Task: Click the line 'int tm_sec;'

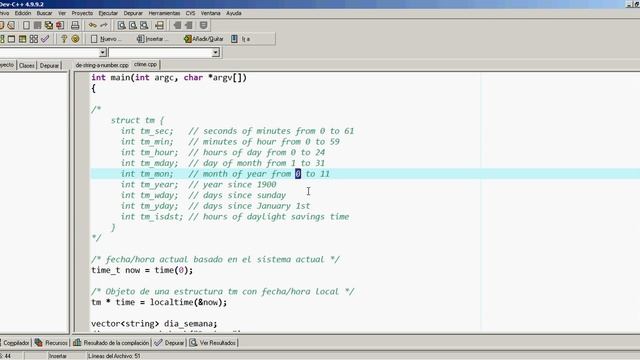Action: coord(147,131)
